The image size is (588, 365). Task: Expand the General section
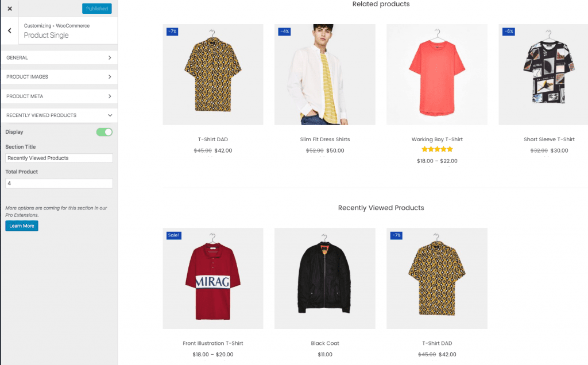pyautogui.click(x=59, y=57)
